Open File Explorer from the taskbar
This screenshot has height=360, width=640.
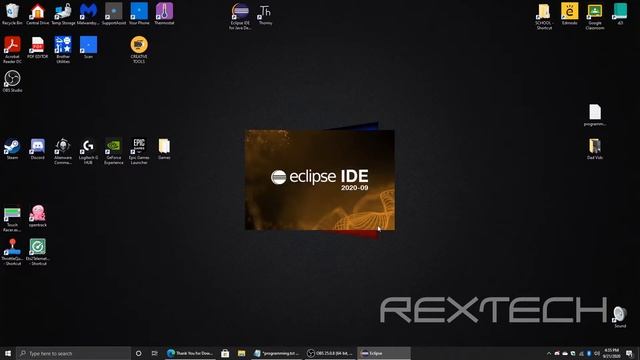pyautogui.click(x=241, y=353)
